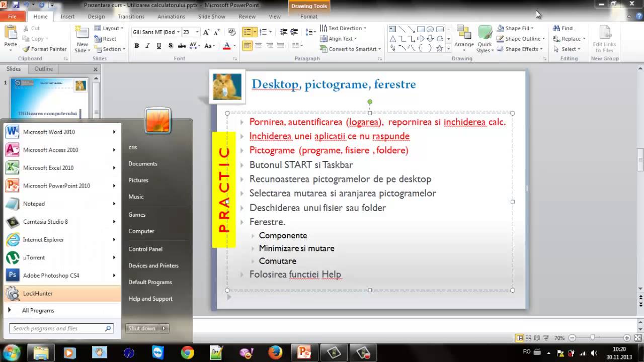Open Devices and Printers link
The image size is (644, 362).
[x=153, y=265]
